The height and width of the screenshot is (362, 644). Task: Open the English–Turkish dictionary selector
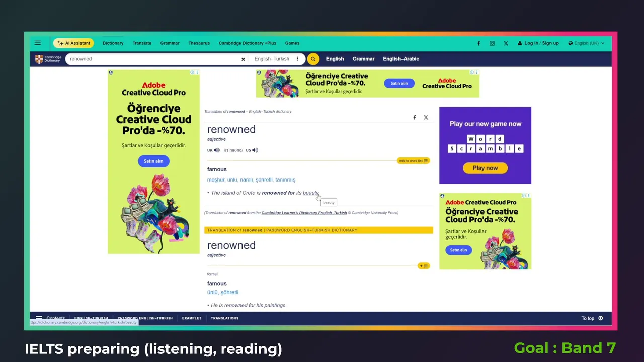pos(277,59)
